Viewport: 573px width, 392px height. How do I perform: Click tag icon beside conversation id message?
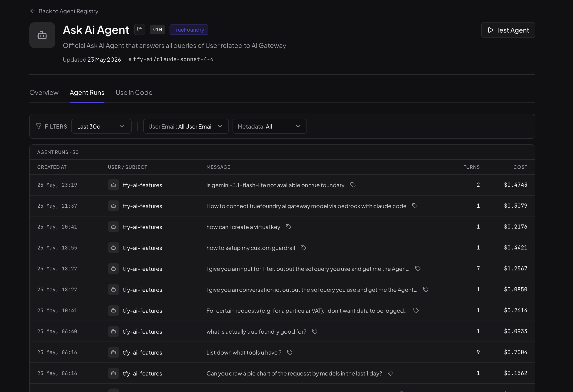pyautogui.click(x=426, y=290)
